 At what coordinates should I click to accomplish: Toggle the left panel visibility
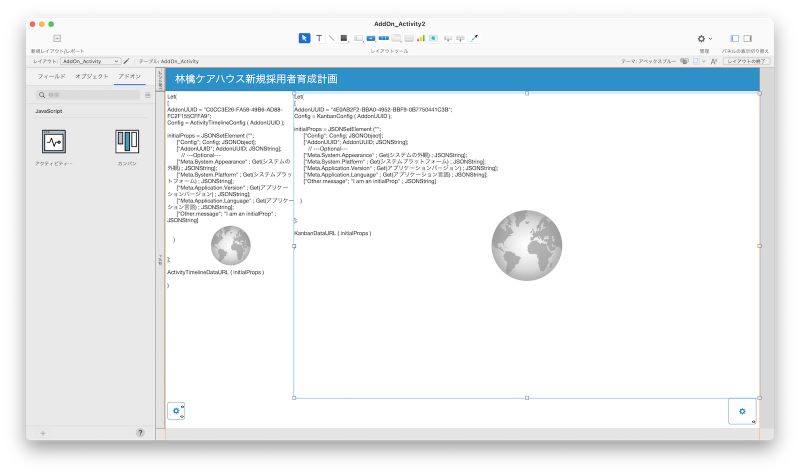pos(735,38)
